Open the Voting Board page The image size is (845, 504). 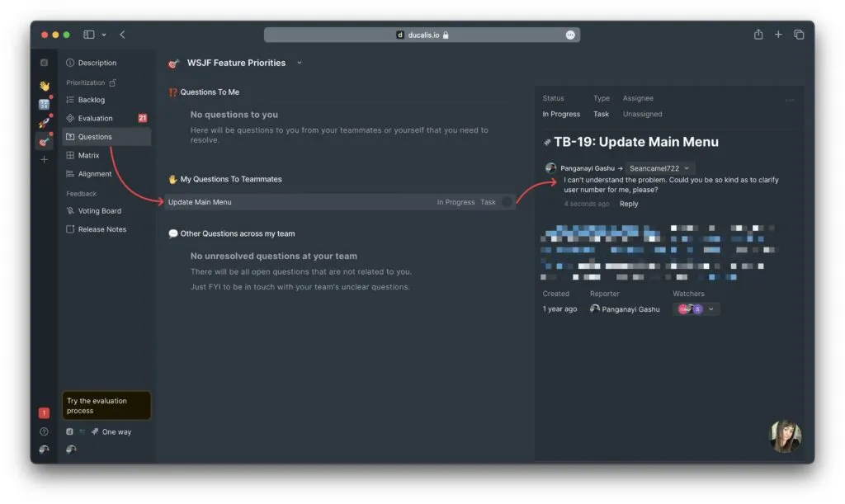(x=99, y=211)
